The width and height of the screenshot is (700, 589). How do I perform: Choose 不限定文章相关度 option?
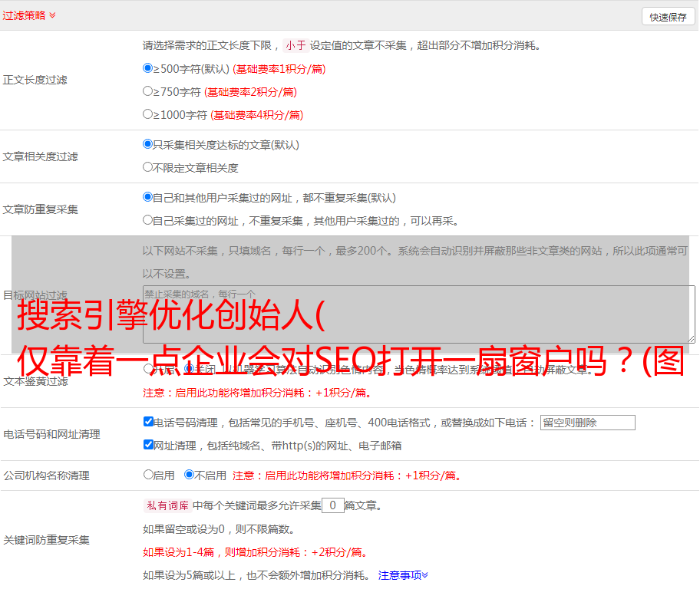(147, 167)
